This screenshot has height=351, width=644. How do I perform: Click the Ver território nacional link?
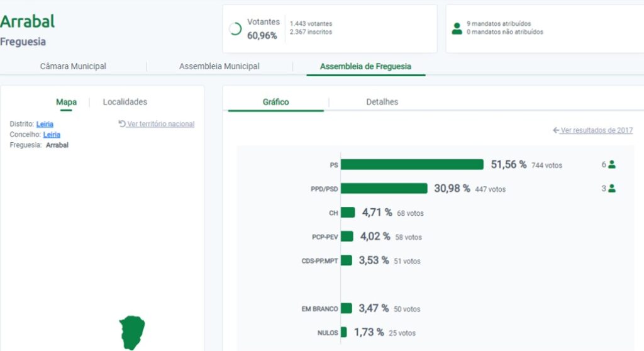coord(160,124)
